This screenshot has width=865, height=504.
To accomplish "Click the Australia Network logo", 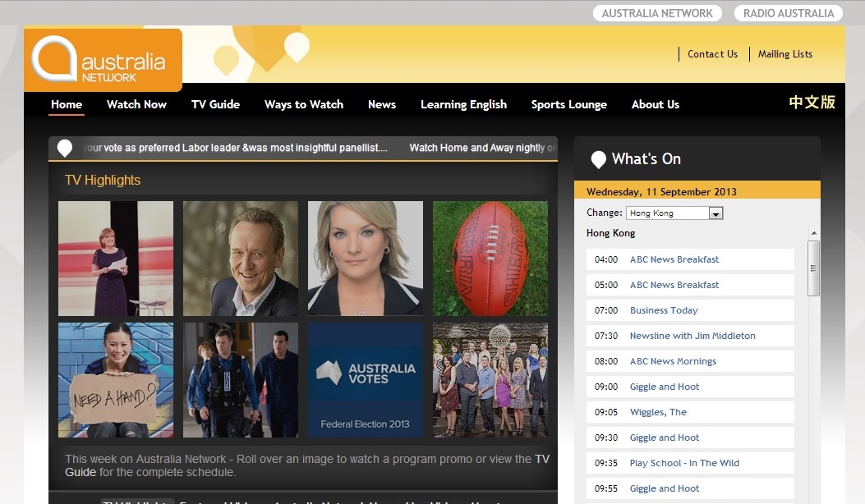I will pos(104,60).
